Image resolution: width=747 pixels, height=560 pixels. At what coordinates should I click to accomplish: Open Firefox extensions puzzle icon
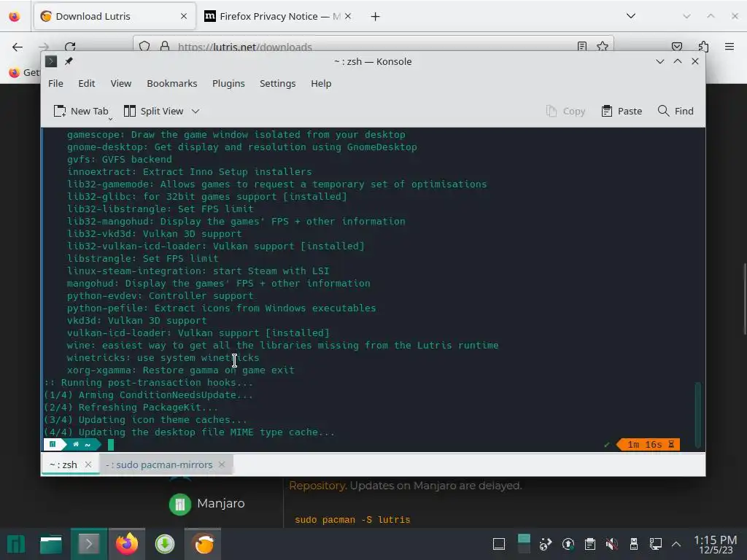tap(704, 47)
